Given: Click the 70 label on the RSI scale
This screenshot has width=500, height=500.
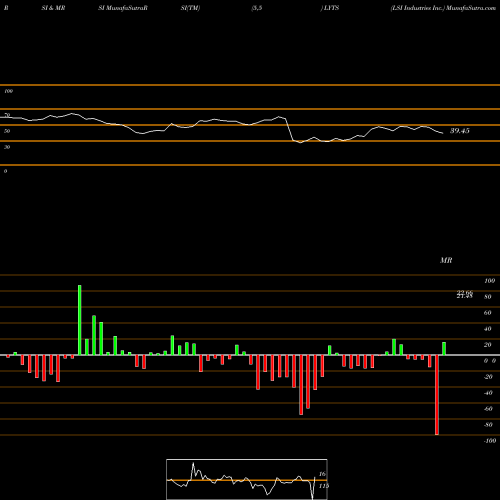Looking at the screenshot, I should click(7, 115).
